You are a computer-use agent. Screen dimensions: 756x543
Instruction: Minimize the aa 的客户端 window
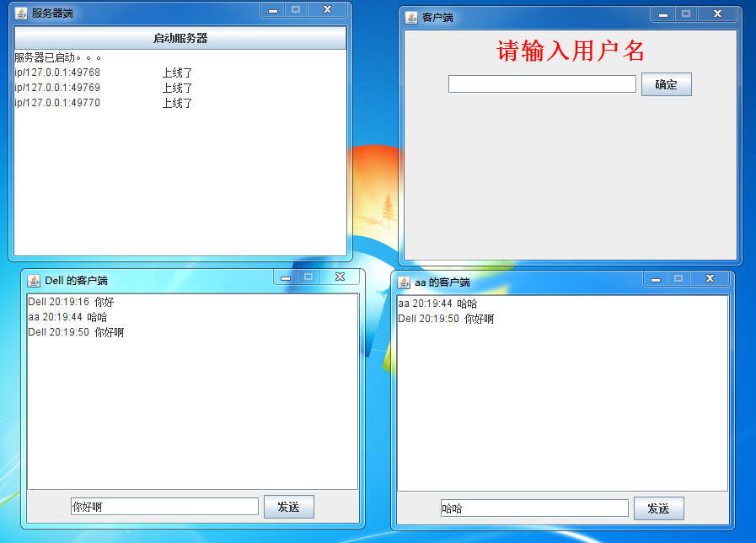655,279
